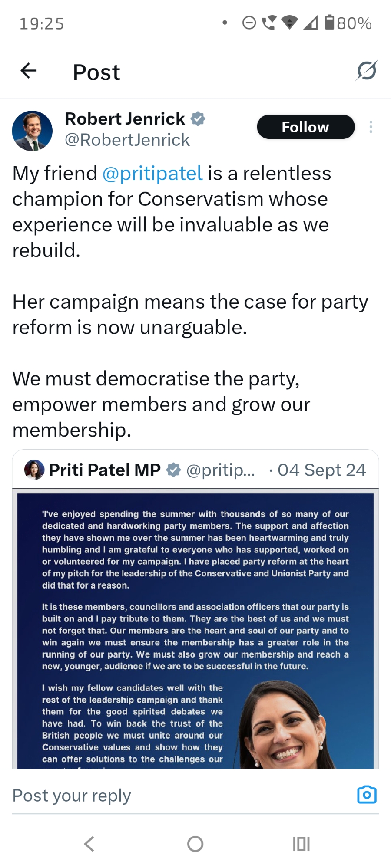Tap the Grok icon in the top right
The width and height of the screenshot is (391, 868).
367,71
